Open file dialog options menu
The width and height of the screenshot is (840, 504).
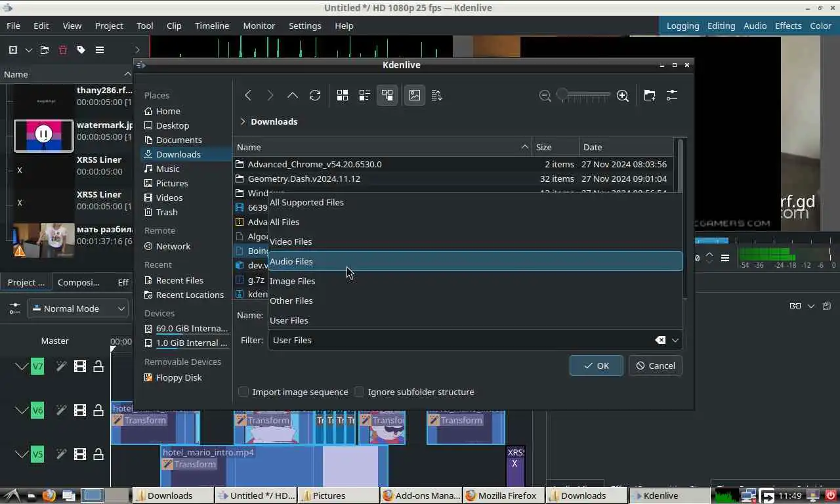pos(672,95)
